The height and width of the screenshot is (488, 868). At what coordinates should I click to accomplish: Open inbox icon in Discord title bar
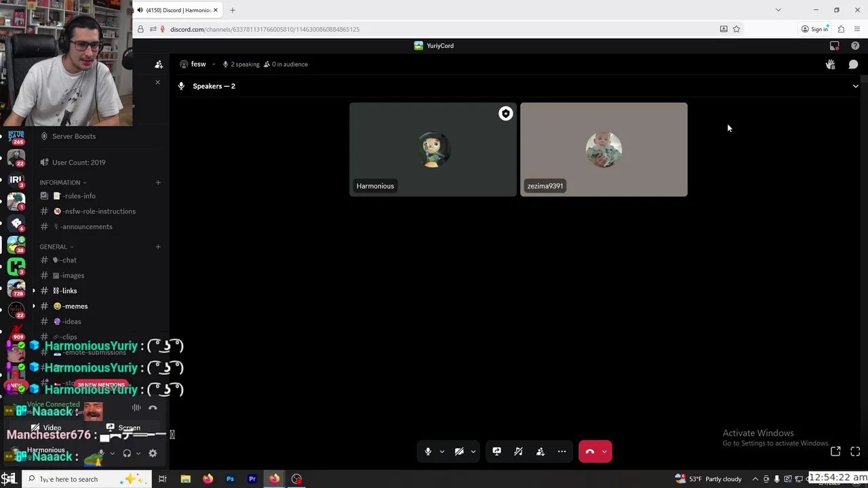835,45
